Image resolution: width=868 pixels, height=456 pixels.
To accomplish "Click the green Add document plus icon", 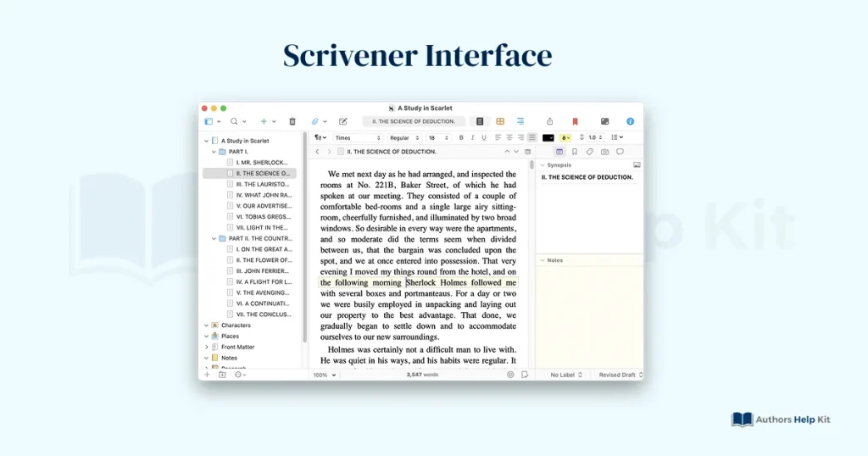I will (x=264, y=121).
